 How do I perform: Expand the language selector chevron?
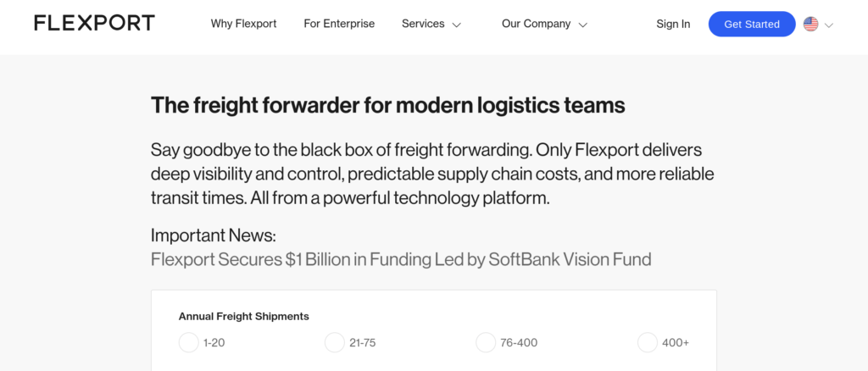pos(829,25)
